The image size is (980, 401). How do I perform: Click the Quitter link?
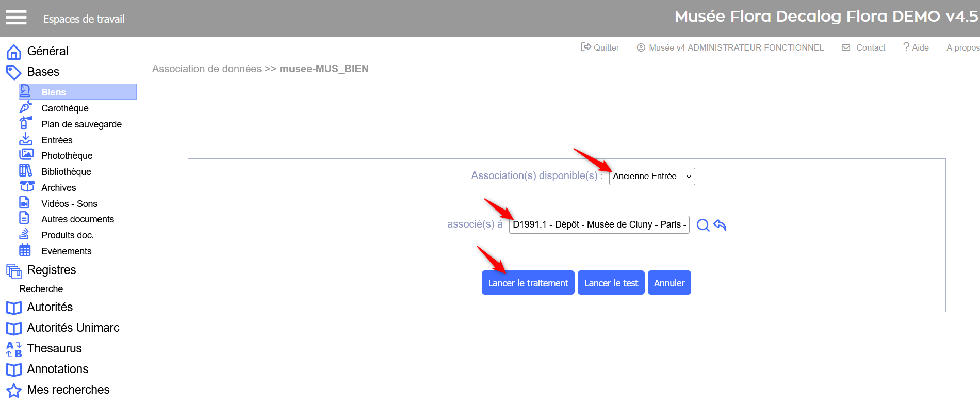pyautogui.click(x=600, y=47)
